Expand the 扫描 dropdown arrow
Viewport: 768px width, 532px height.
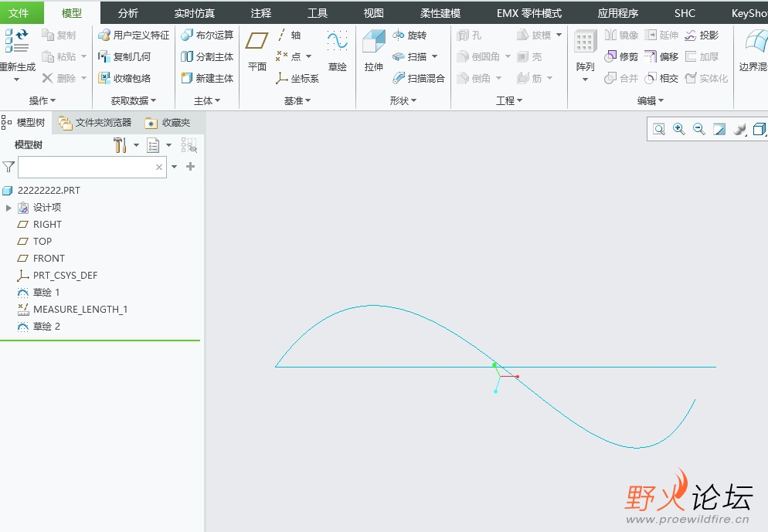point(434,57)
